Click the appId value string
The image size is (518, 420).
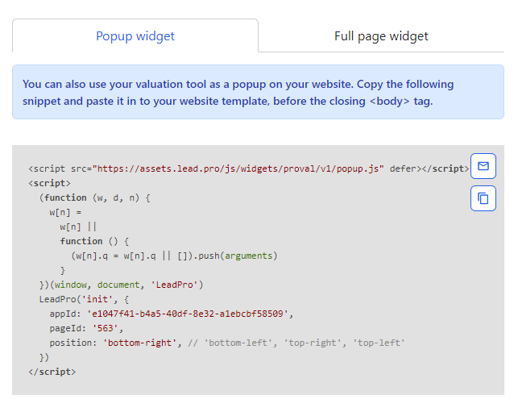pyautogui.click(x=190, y=314)
